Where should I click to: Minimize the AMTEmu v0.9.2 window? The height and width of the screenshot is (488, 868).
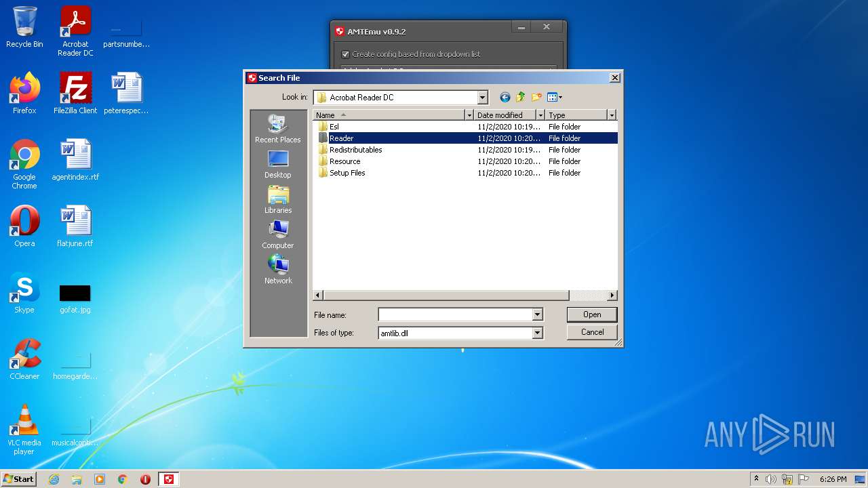pos(521,28)
